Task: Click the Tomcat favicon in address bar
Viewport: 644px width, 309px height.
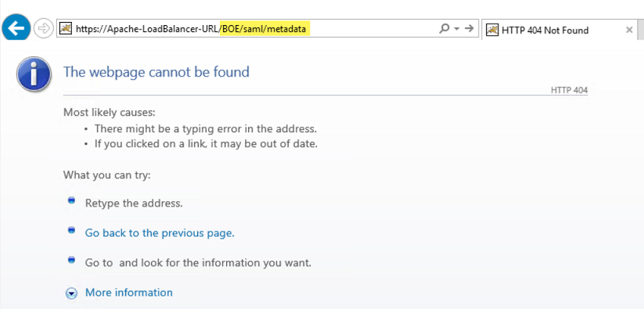Action: point(66,29)
